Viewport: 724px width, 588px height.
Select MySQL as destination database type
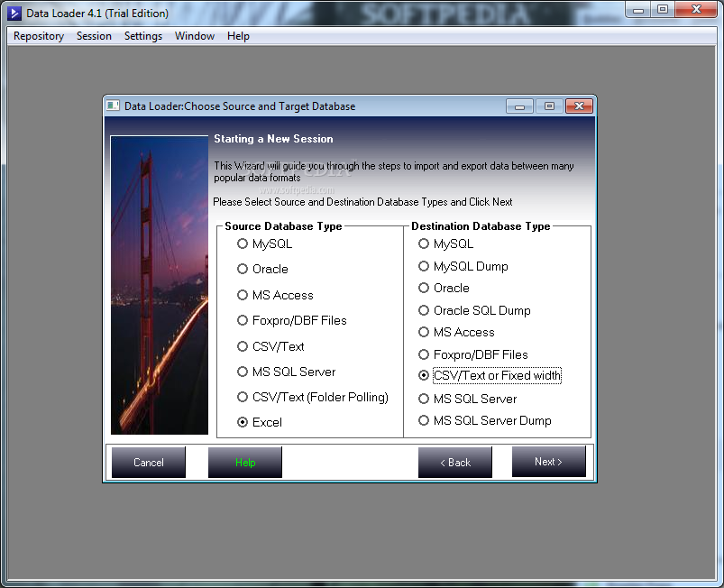445,243
